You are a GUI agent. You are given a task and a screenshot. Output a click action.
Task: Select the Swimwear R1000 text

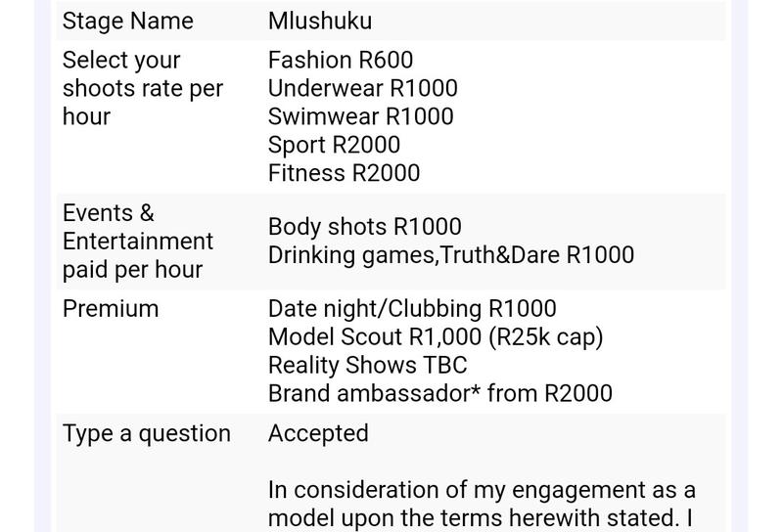point(361,116)
